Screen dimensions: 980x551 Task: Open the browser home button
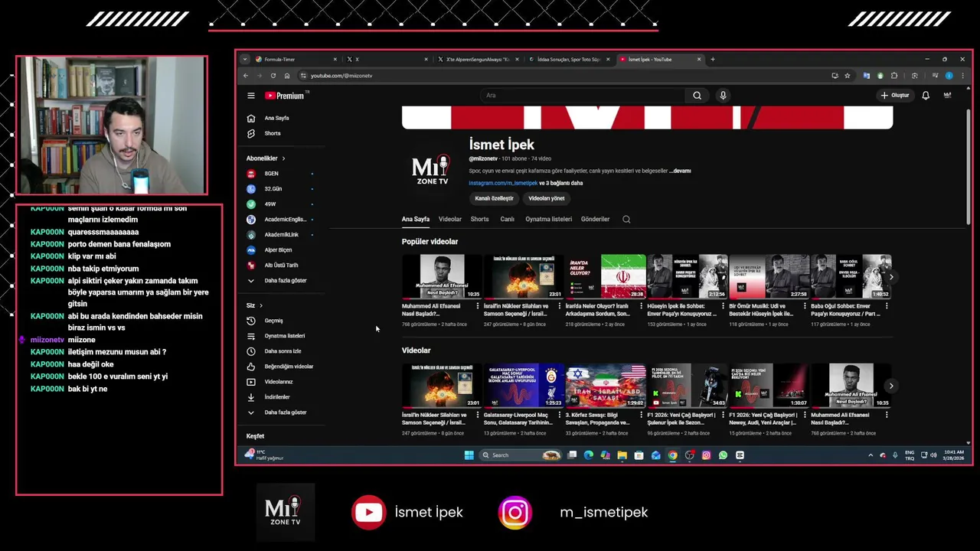coord(286,76)
